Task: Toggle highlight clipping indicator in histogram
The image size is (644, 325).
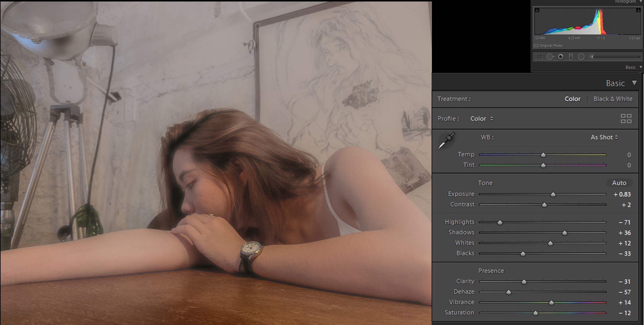Action: coord(638,10)
